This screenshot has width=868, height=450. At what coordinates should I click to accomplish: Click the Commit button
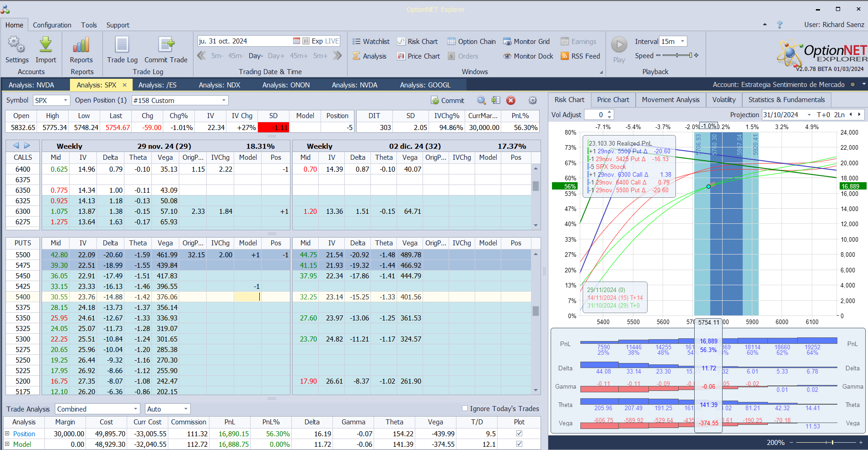(x=447, y=100)
